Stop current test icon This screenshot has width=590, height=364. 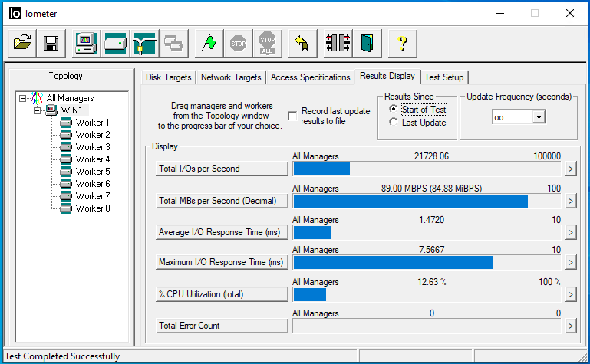238,43
